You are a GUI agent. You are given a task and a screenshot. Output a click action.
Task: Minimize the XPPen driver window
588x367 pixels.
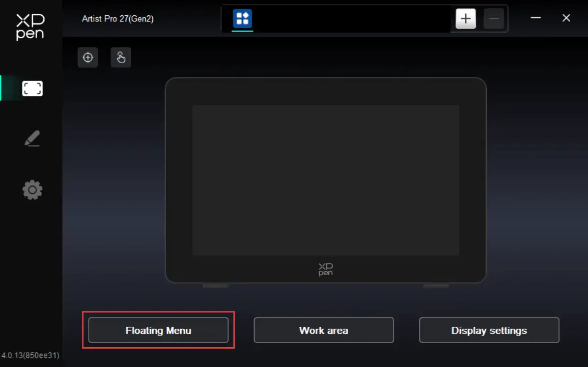pyautogui.click(x=536, y=18)
